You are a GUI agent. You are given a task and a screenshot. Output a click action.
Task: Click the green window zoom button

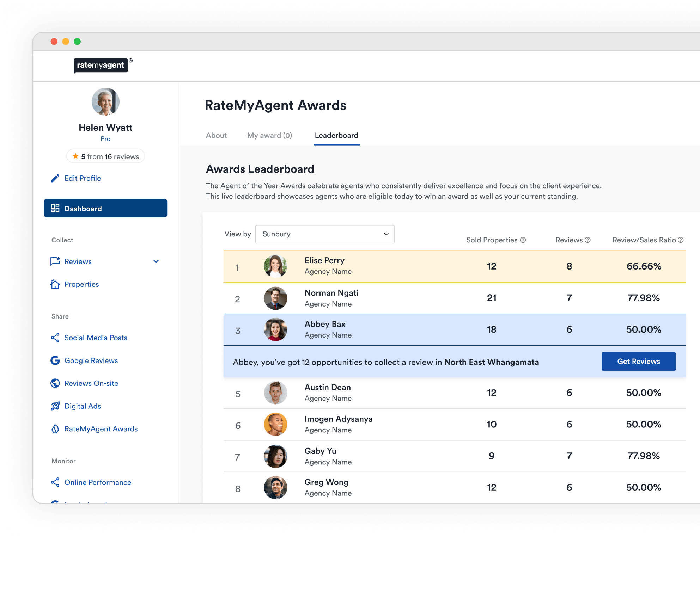(x=77, y=42)
